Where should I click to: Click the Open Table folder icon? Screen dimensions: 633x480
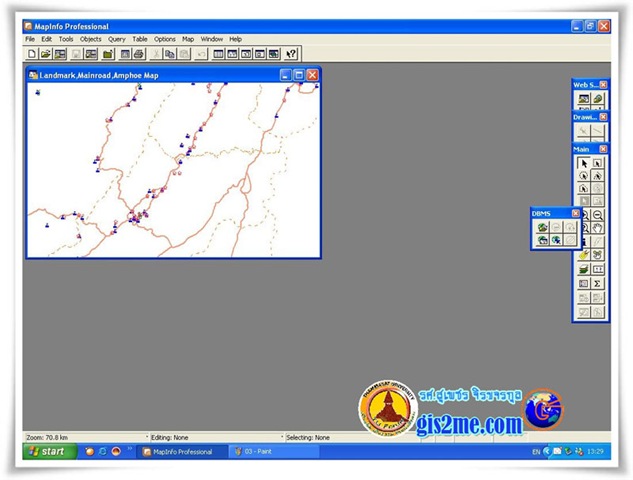[46, 54]
